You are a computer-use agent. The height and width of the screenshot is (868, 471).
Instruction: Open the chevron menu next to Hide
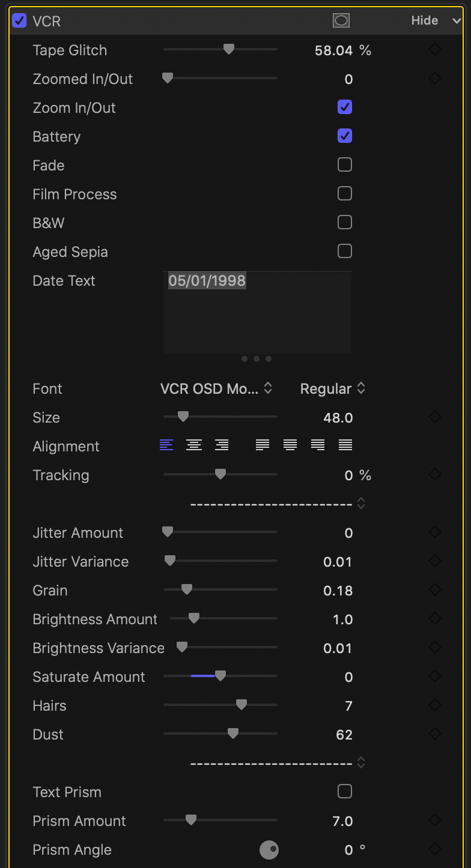point(455,20)
